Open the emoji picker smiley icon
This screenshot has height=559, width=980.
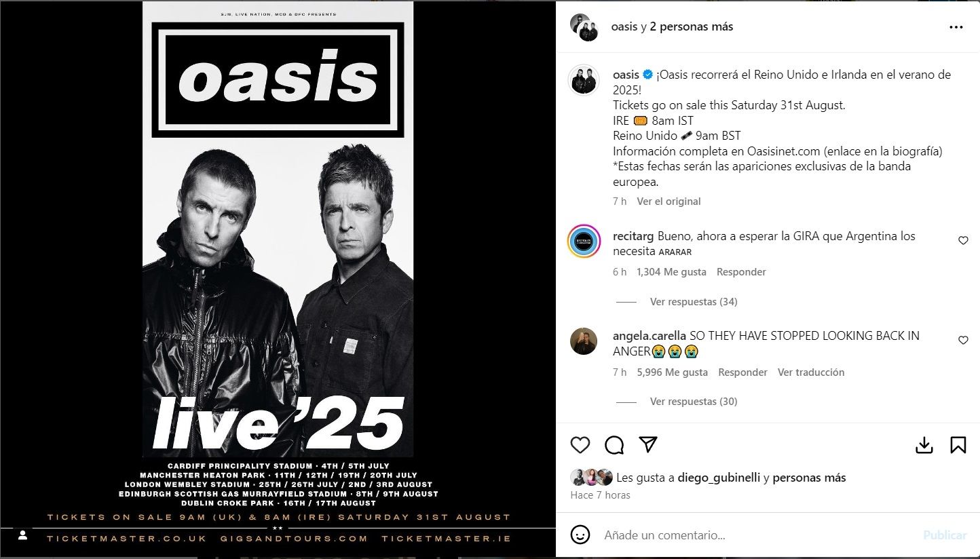coord(580,535)
